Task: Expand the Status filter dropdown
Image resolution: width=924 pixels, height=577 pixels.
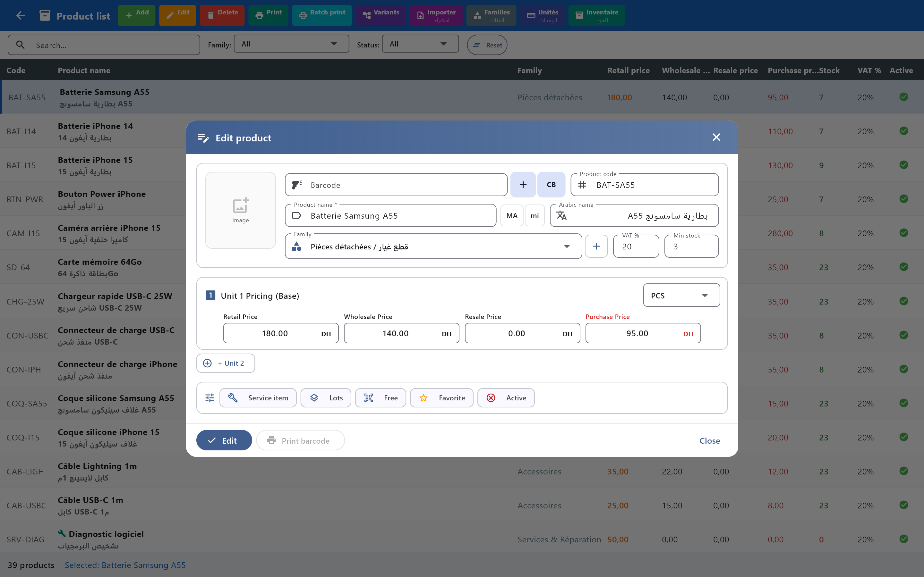Action: [x=420, y=44]
